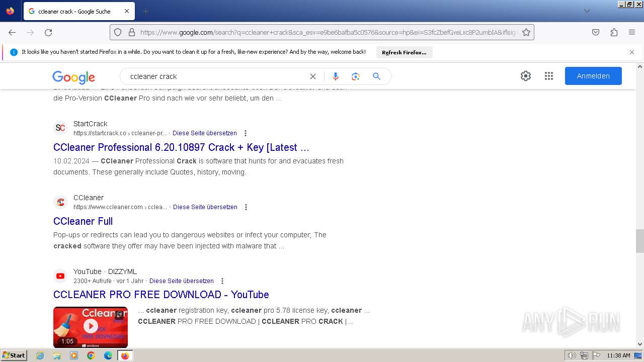This screenshot has height=362, width=644.
Task: Click the Google search text box
Action: click(x=216, y=76)
